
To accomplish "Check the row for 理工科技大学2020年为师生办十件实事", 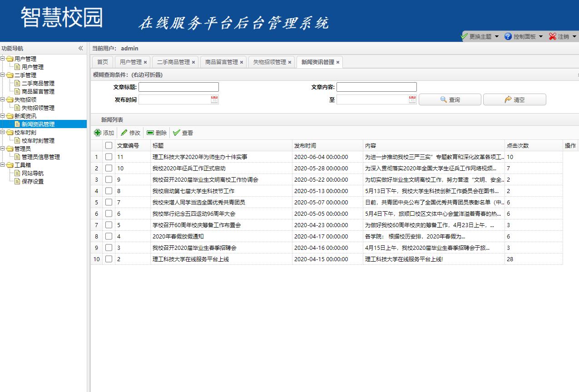I will tap(109, 157).
